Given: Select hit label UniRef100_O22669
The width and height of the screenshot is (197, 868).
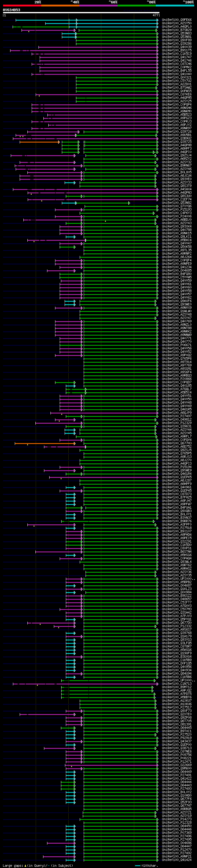Looking at the screenshot, I should coord(177,765).
